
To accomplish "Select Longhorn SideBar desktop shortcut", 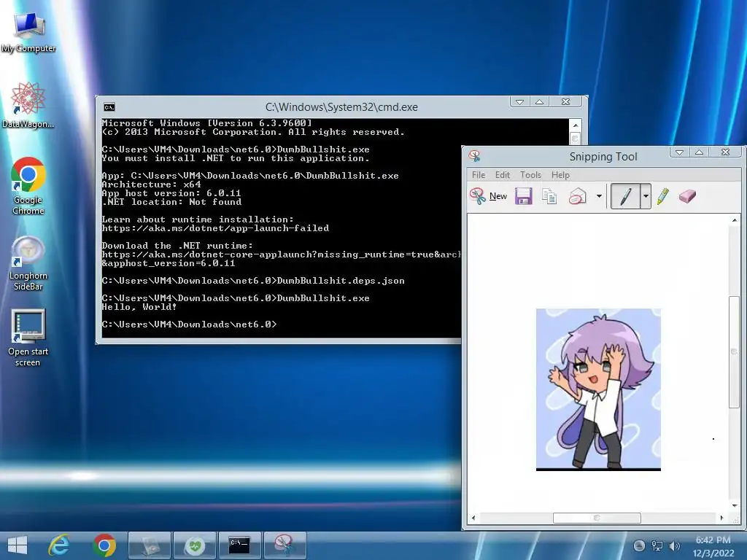I will (x=28, y=262).
